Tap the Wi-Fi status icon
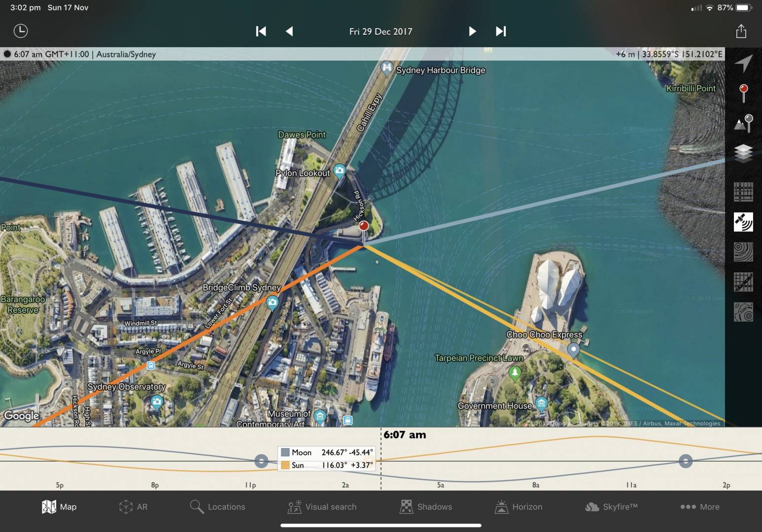Screen dimensions: 762x532 tap(710, 8)
